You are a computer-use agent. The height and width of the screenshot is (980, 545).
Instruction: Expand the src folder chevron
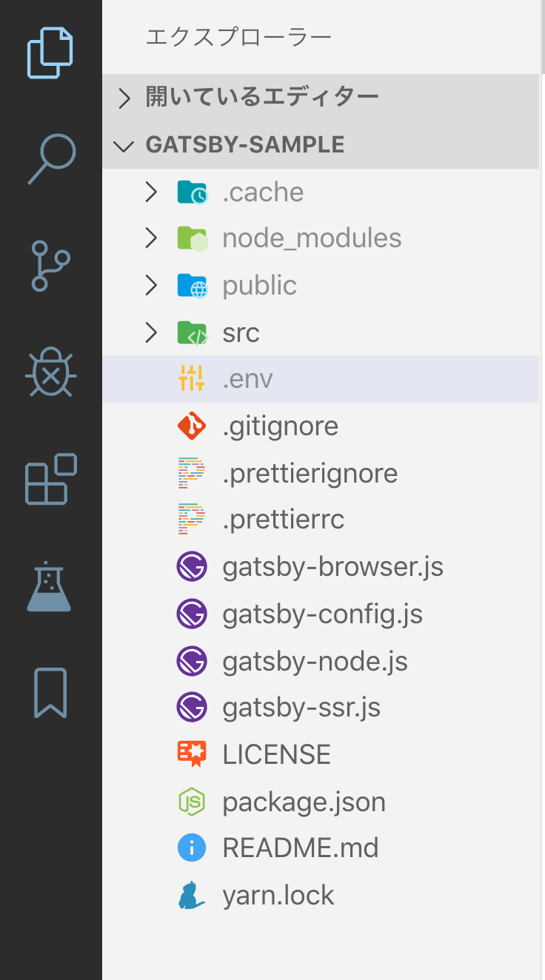(152, 333)
